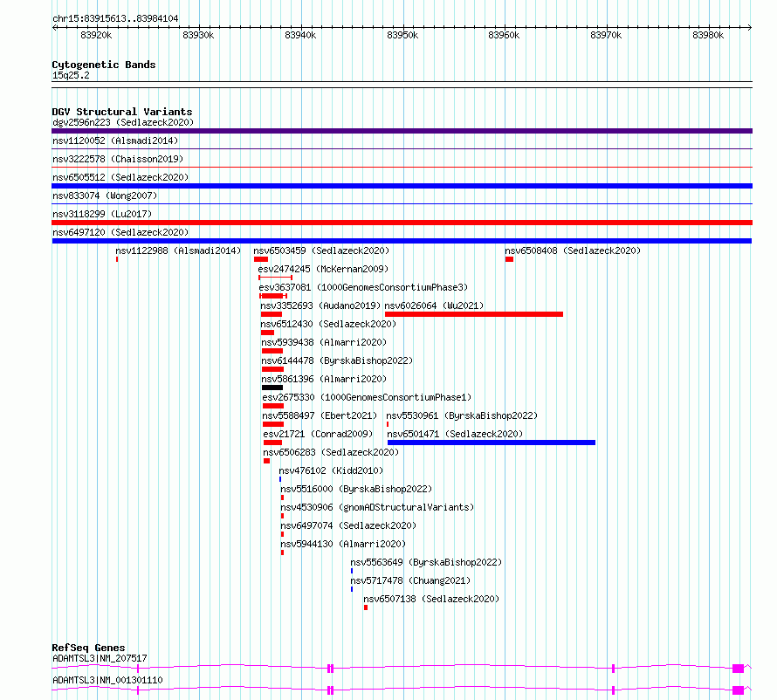Click nsv6497120 (Sedlazeck2020) label
Image resolution: width=777 pixels, height=700 pixels.
click(120, 232)
